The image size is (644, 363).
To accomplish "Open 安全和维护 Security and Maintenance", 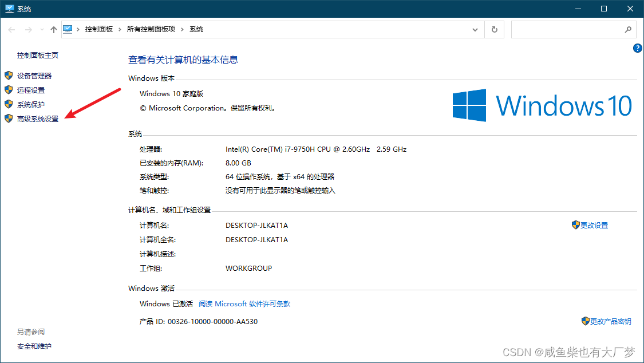I will (34, 346).
